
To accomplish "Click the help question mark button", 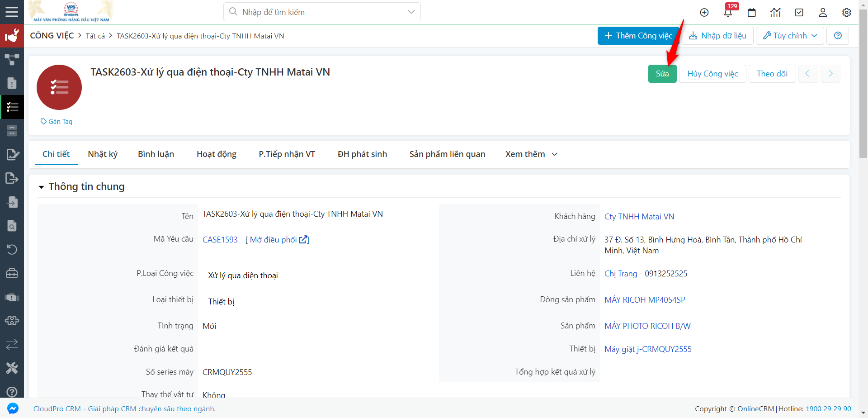I will (838, 36).
